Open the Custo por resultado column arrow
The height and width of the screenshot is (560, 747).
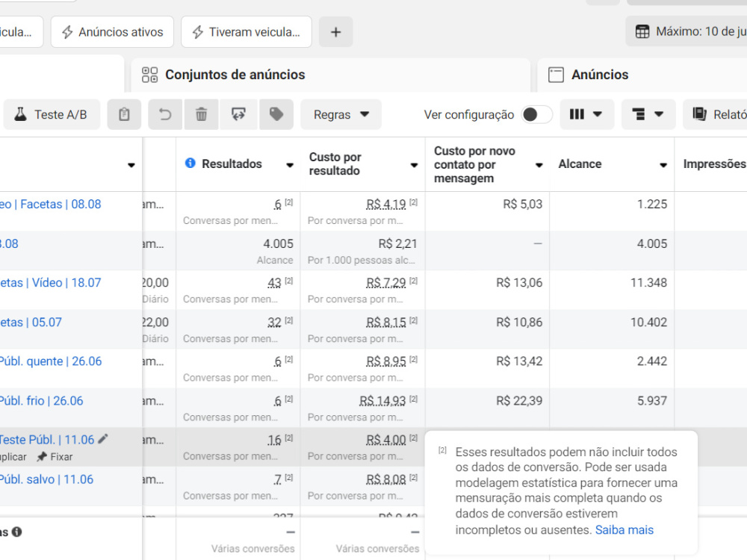(414, 165)
